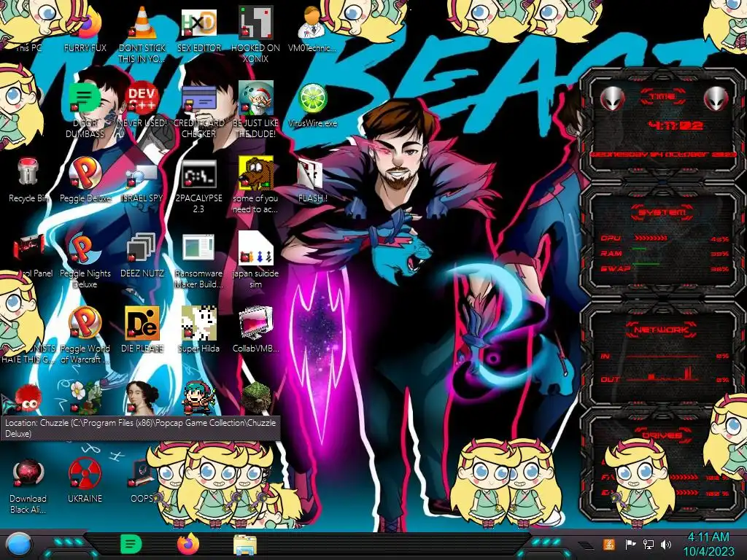The image size is (747, 560).
Task: Select the Minecraft grass block icon
Action: point(256,397)
